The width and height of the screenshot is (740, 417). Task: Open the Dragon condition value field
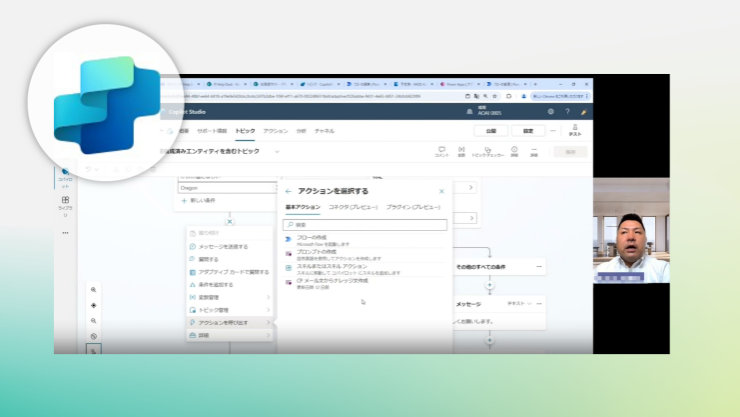click(227, 188)
